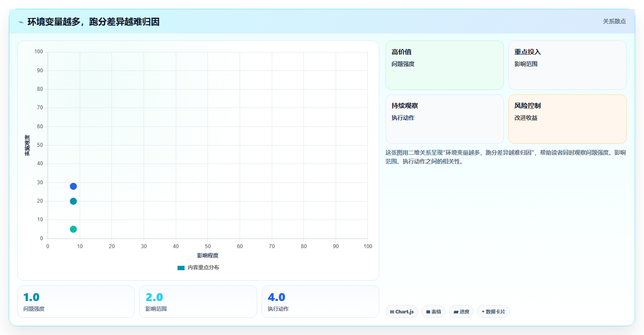
Task: Click the 实施难度 y-axis title
Action: [27, 145]
